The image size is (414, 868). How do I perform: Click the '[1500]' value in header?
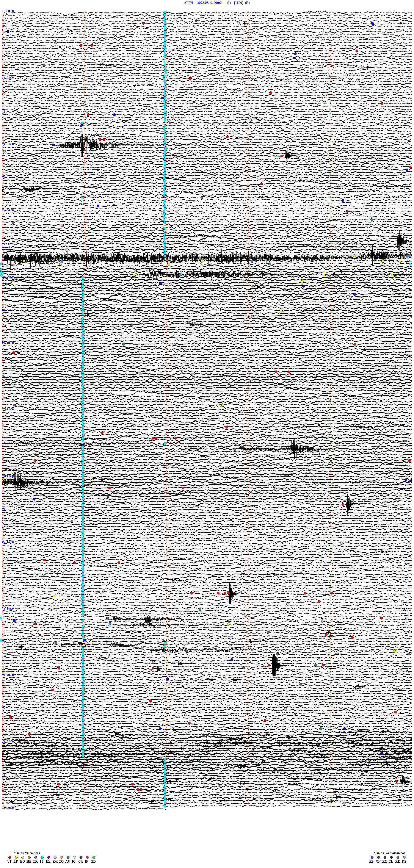pyautogui.click(x=238, y=3)
